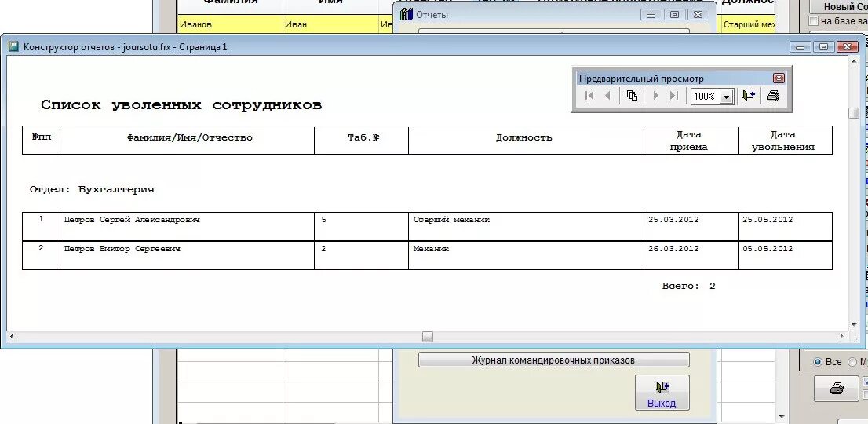Close the Отчеты window
The width and height of the screenshot is (868, 424).
(x=698, y=15)
